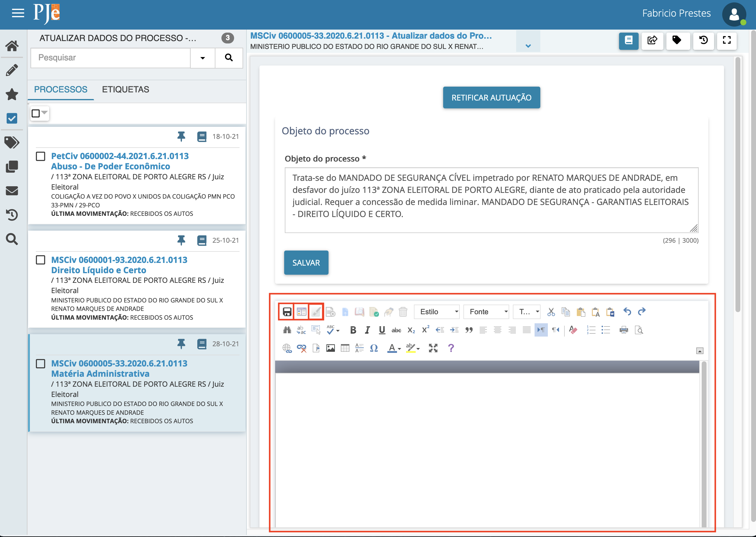Click into the Pesquisar search field
This screenshot has height=537, width=756.
point(110,58)
